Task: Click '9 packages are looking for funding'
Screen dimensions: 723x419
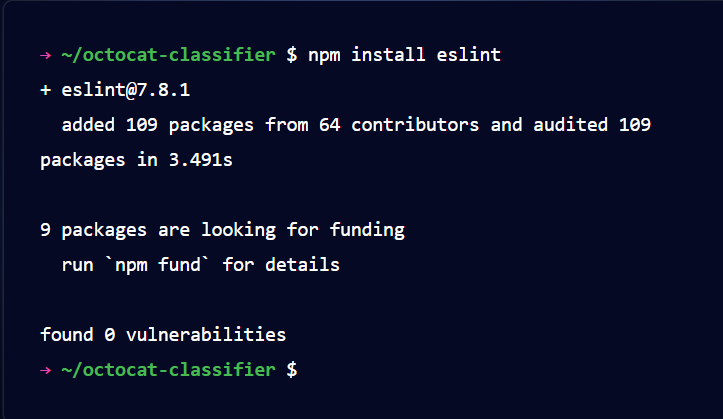Action: pos(222,230)
